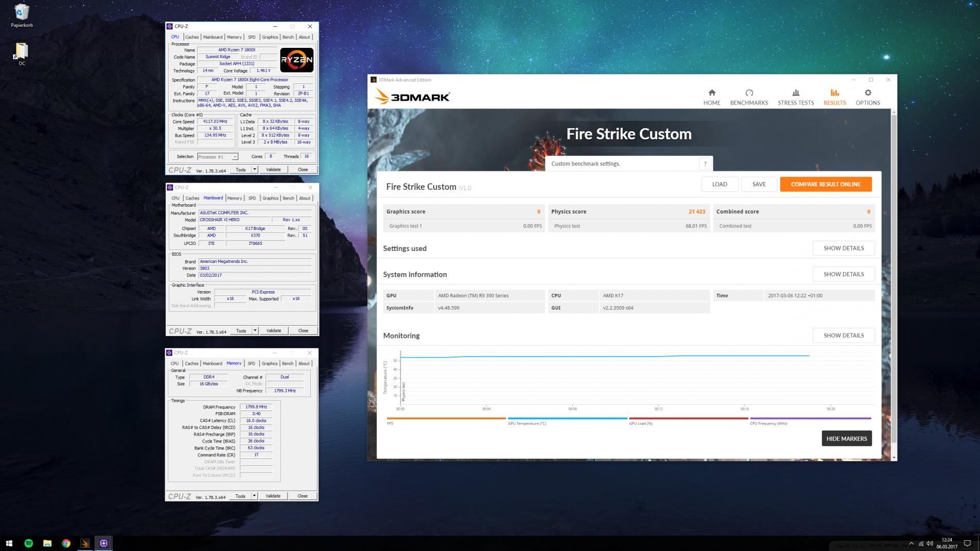Viewport: 980px width, 551px height.
Task: Click the CAS# Latency value 16.0 clocks
Action: tap(256, 420)
